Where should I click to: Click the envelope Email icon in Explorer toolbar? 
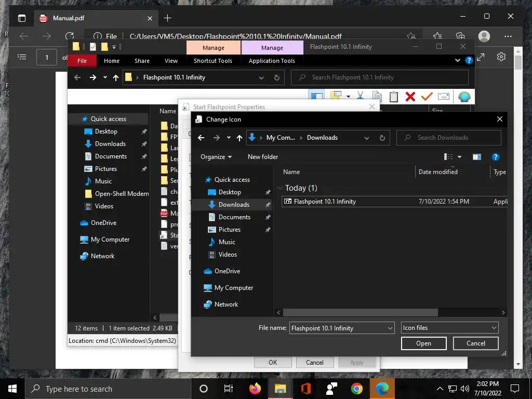click(x=444, y=97)
